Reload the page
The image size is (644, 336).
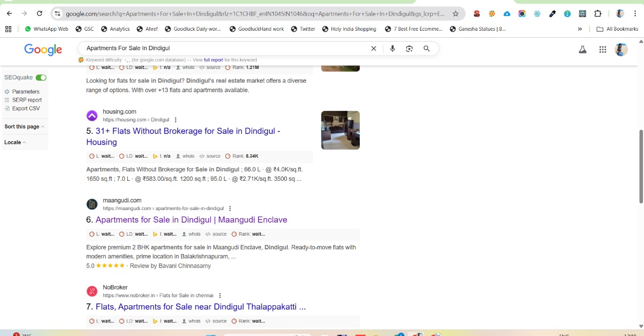pos(39,14)
